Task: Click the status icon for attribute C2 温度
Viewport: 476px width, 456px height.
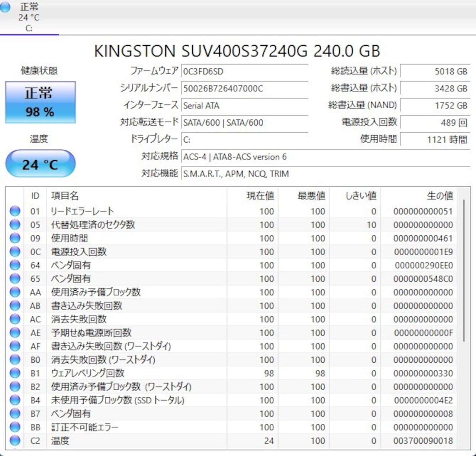Action: pos(15,441)
